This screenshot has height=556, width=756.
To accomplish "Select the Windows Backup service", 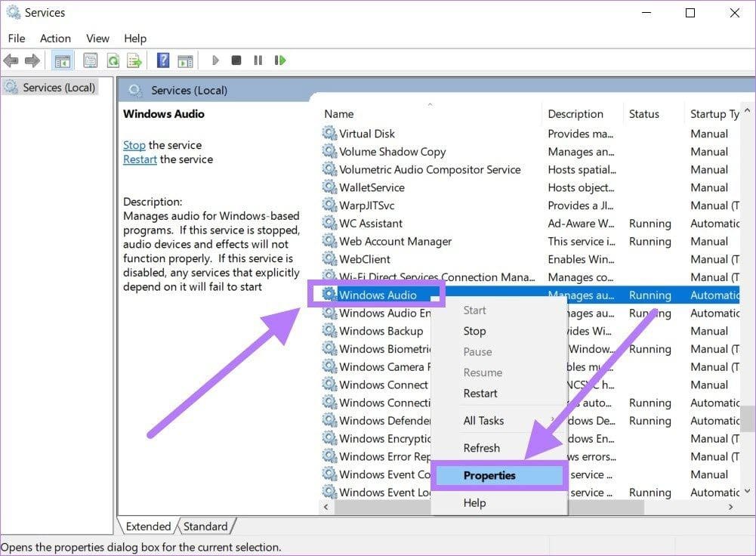I will click(x=381, y=331).
